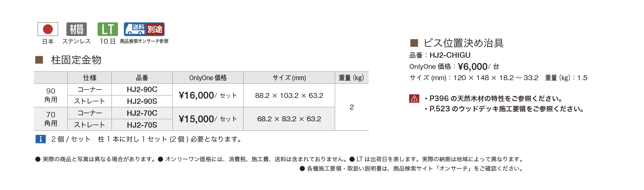The width and height of the screenshot is (644, 190).
Task: Select product number HJ2-70S
Action: click(142, 125)
